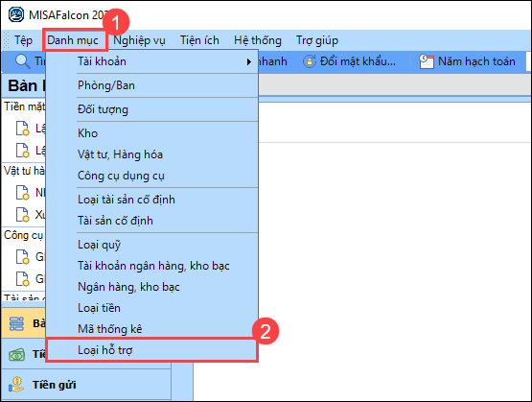
Task: Expand the Tài khoản submenu arrow
Action: 249,61
